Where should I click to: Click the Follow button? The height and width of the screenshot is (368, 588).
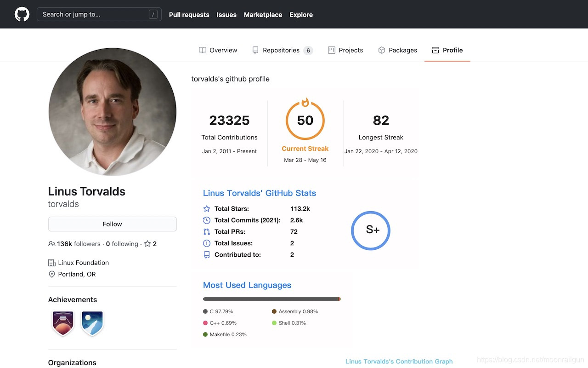pos(113,224)
